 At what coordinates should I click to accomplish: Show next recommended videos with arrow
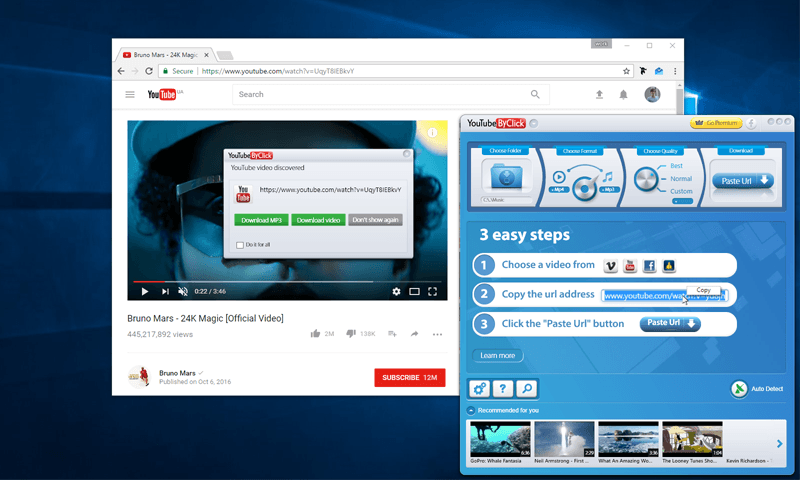coord(779,443)
